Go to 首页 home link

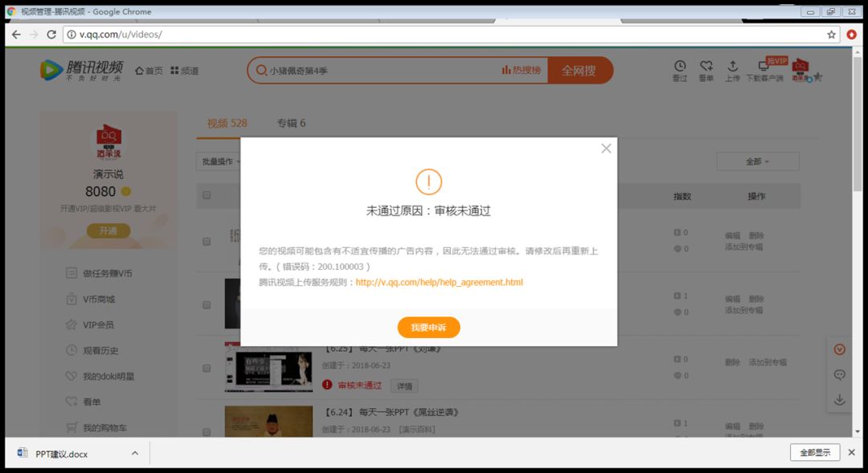click(x=149, y=71)
